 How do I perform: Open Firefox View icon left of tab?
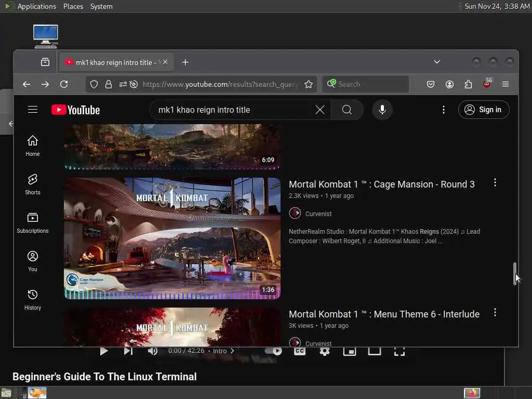tap(45, 62)
